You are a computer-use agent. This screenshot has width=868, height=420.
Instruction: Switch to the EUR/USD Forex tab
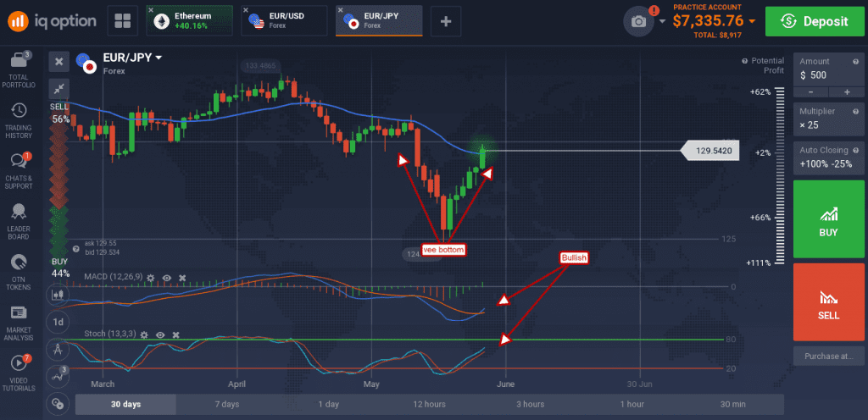point(283,21)
